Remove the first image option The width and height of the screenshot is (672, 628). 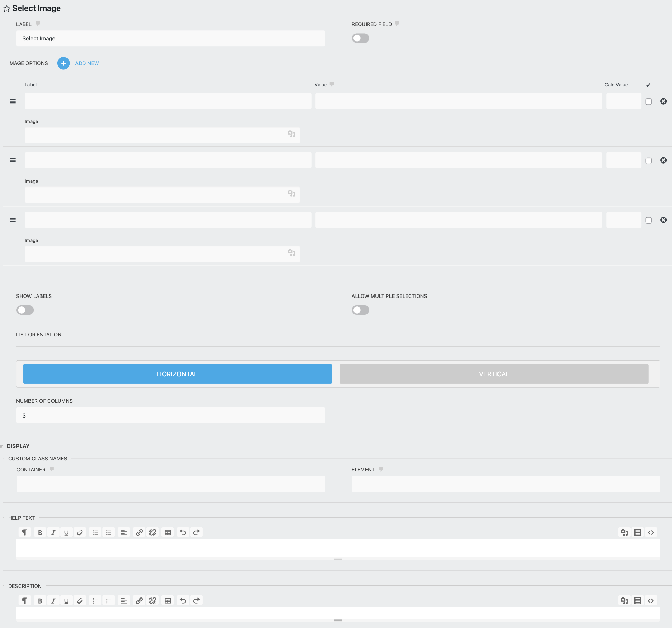click(x=663, y=101)
